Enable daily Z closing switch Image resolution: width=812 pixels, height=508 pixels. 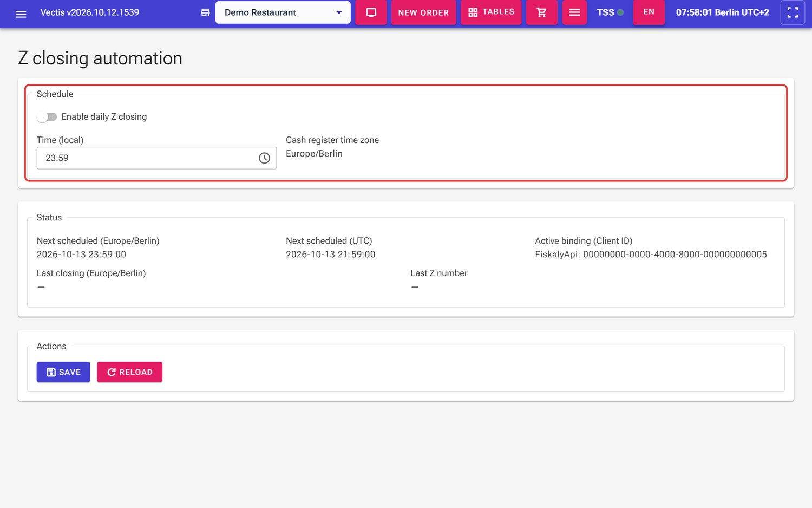[x=47, y=117]
